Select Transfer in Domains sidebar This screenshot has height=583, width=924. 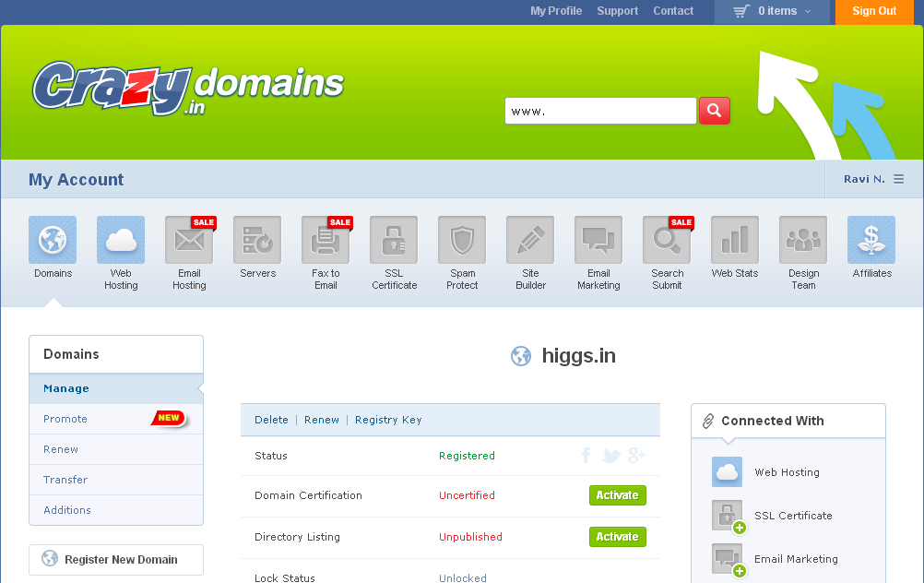click(116, 480)
